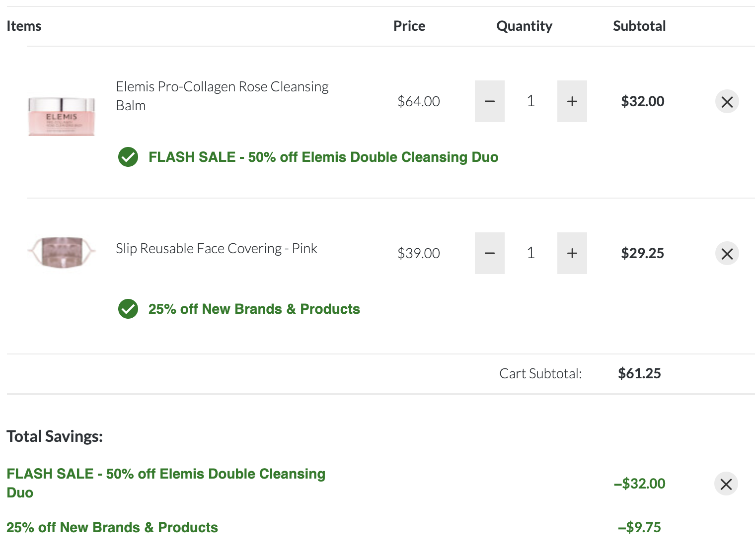View the Slip pink face covering thumbnail
Image resolution: width=756 pixels, height=560 pixels.
61,253
